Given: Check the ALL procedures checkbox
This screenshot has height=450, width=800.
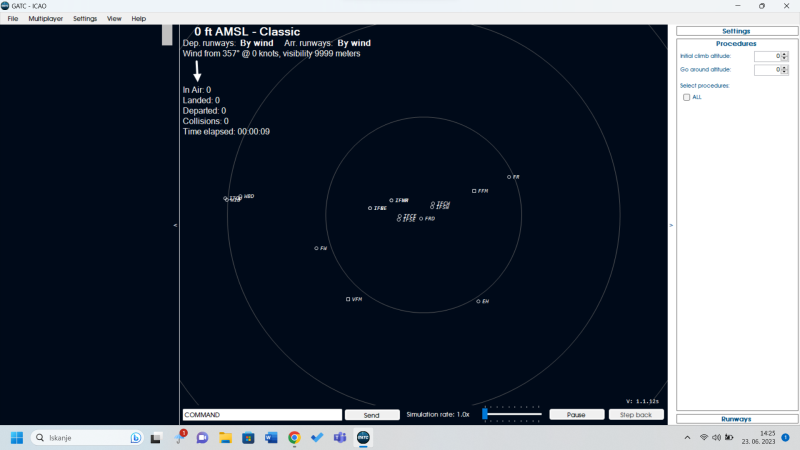Looking at the screenshot, I should 686,97.
